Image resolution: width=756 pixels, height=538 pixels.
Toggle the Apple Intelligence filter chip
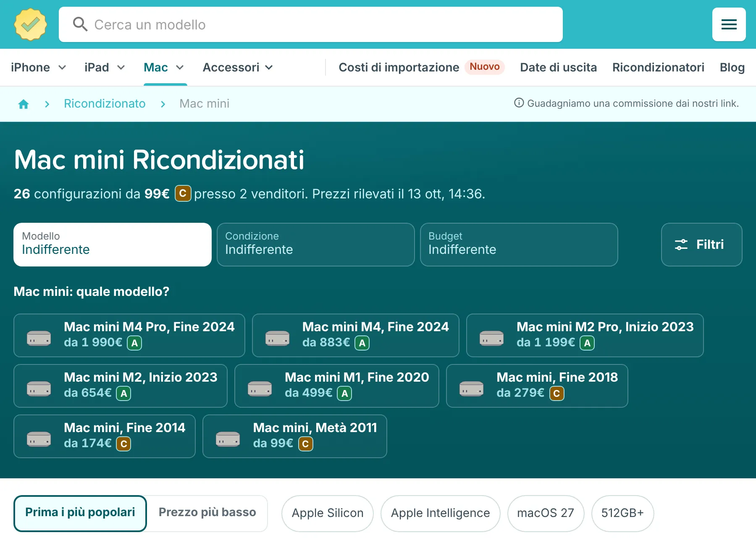[441, 513]
